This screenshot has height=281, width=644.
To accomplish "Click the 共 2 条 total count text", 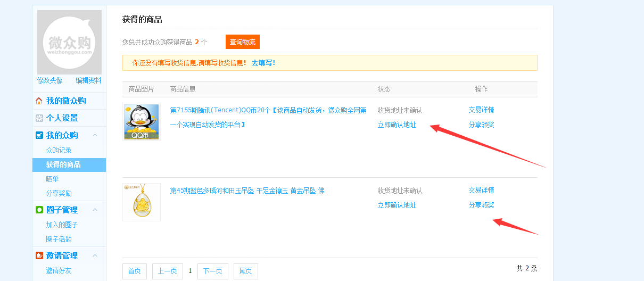I will [527, 268].
